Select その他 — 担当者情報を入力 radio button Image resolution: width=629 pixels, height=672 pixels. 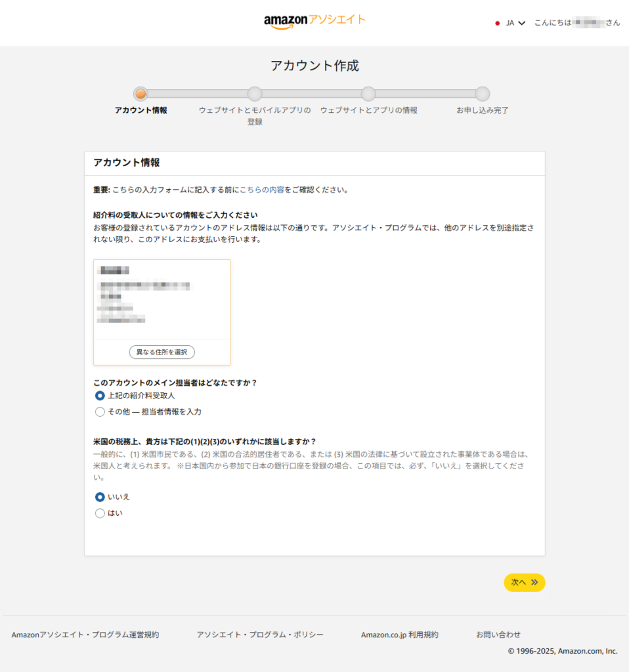pos(100,412)
